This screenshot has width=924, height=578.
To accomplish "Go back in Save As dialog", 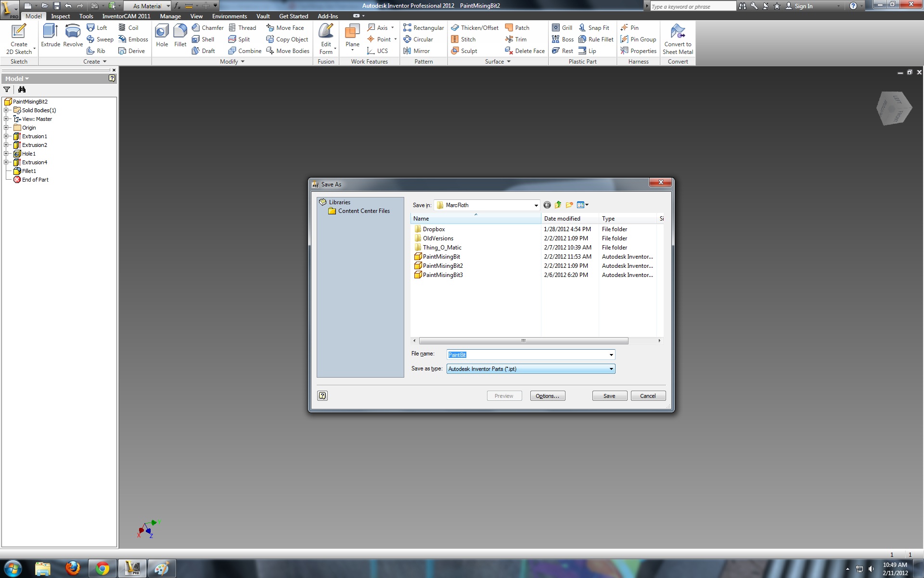I will point(547,205).
